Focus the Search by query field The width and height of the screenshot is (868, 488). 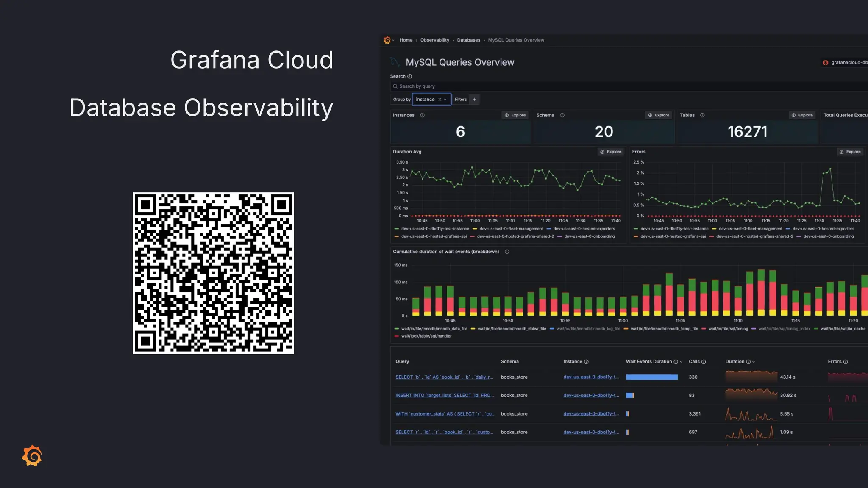(629, 86)
